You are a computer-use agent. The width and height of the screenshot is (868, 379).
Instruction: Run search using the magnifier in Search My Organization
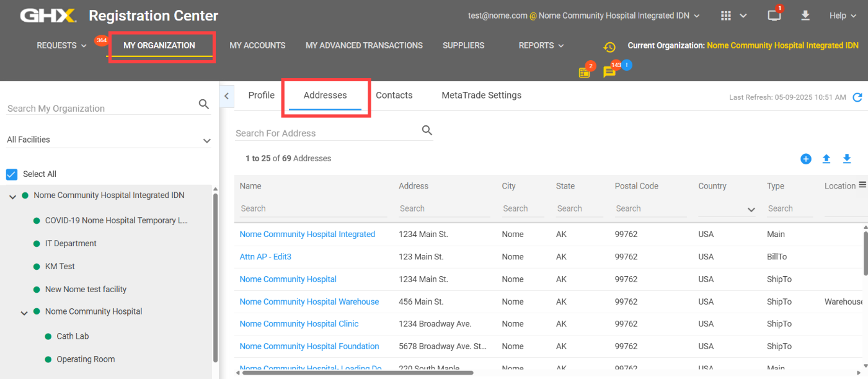[204, 104]
